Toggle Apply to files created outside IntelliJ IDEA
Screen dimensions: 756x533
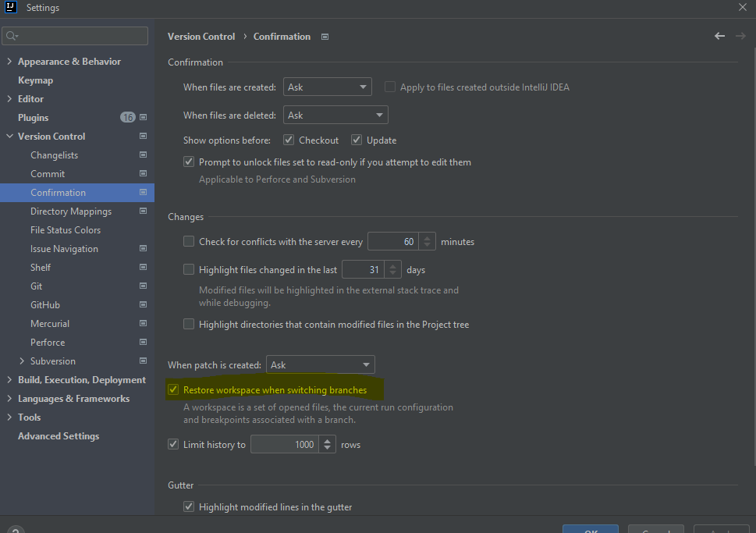(389, 87)
